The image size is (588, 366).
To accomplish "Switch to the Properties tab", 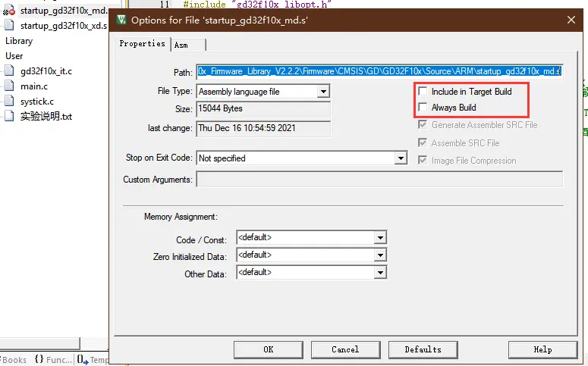I will pos(142,43).
